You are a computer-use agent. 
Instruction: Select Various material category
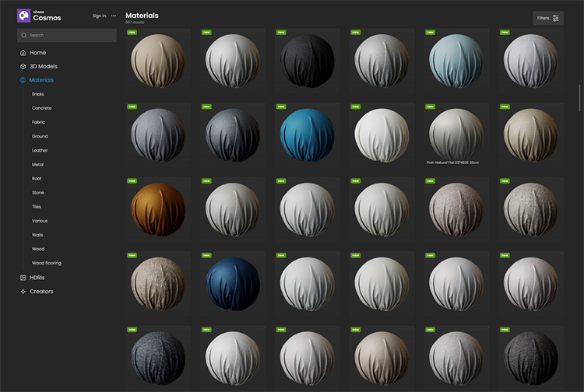(x=40, y=221)
